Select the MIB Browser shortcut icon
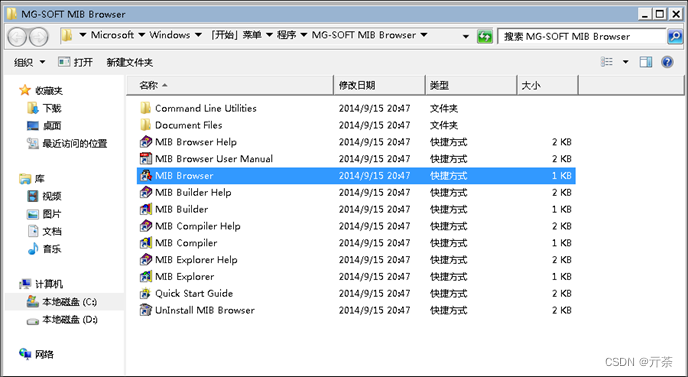 tap(145, 176)
